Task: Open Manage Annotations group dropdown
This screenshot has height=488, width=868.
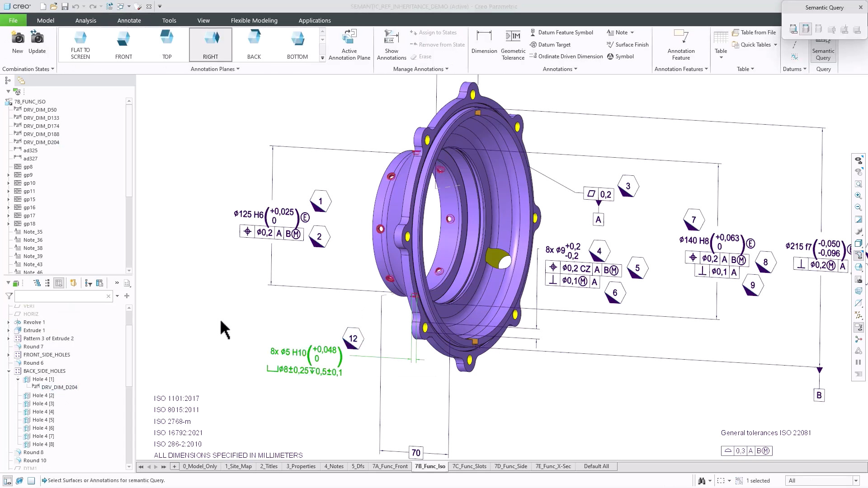Action: 421,69
